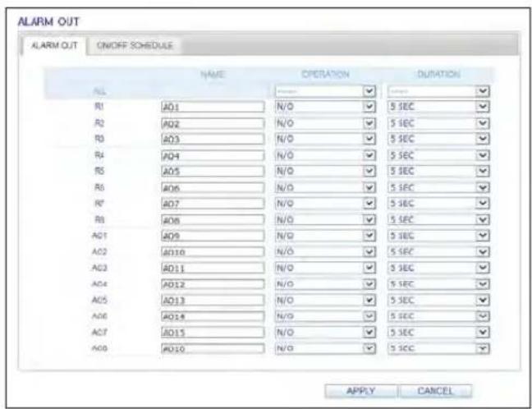Click the R5 row label

99,171
